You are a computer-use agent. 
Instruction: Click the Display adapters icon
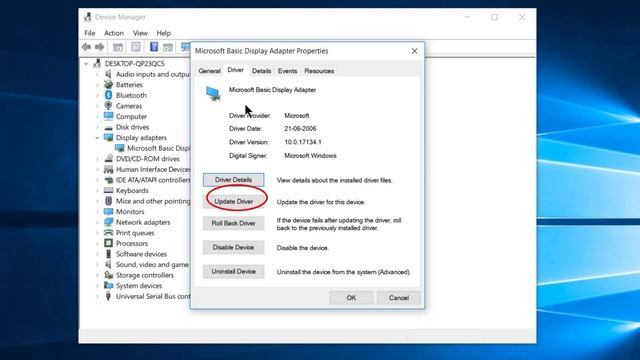click(x=108, y=138)
